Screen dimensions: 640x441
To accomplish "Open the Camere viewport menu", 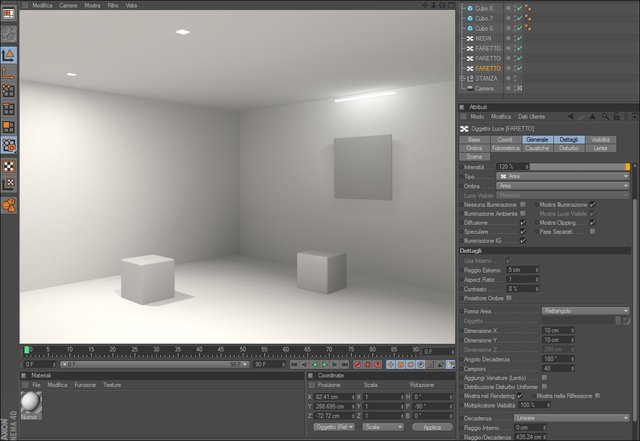I will click(x=68, y=5).
